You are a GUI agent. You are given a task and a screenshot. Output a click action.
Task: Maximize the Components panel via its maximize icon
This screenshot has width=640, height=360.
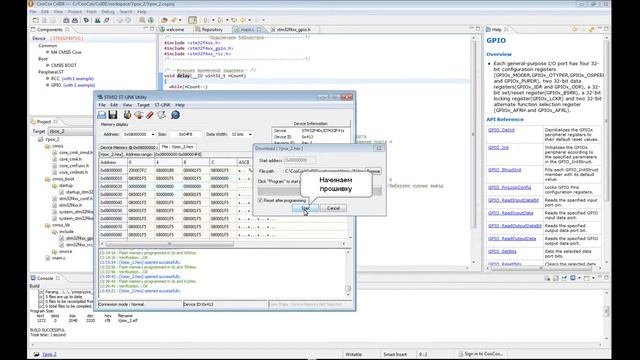(152, 29)
